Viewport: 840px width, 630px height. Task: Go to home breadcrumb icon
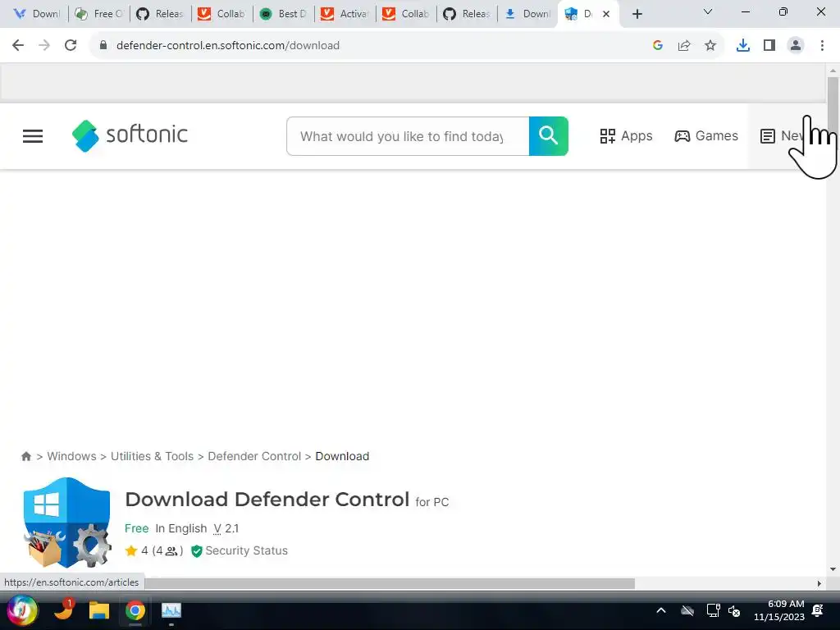pos(25,456)
